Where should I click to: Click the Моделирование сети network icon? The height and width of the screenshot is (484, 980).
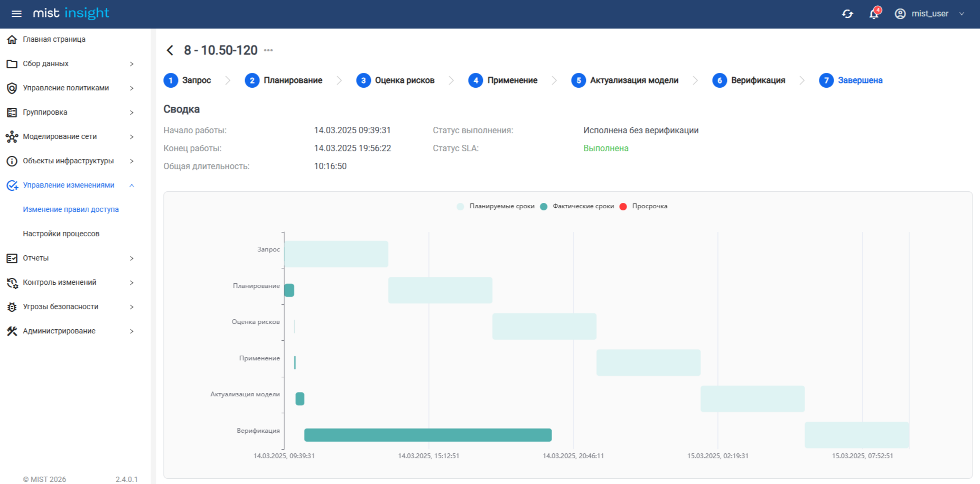[12, 137]
